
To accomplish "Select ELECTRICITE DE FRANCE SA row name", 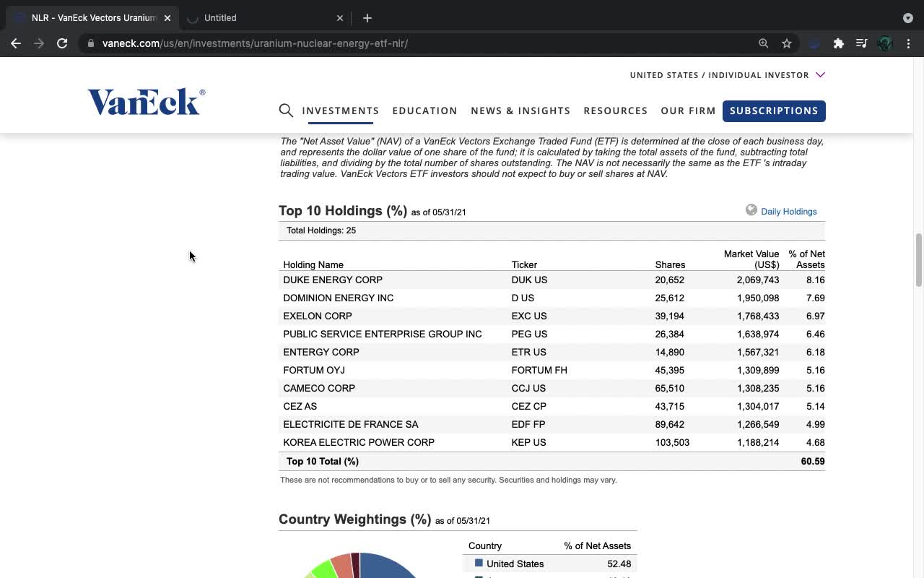I will point(351,424).
